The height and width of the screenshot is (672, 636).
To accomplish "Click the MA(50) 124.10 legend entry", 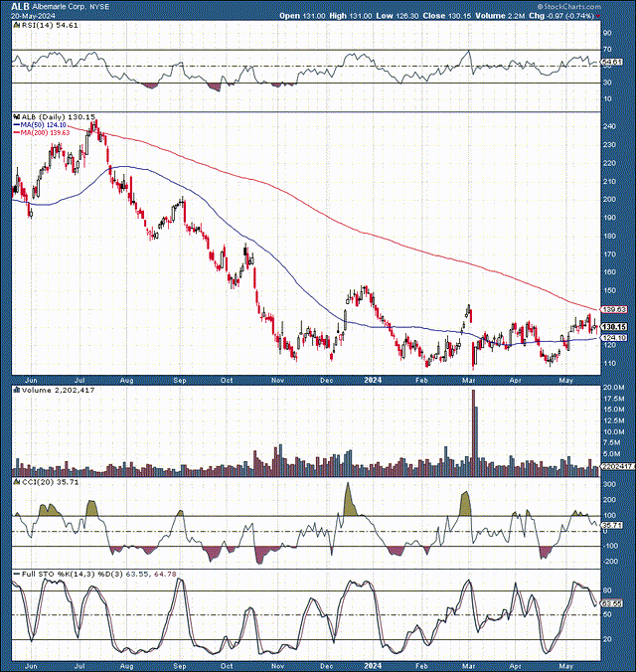I will 40,124.
